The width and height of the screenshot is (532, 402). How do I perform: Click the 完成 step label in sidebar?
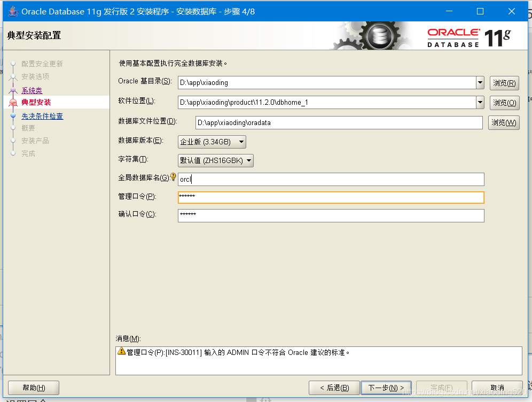tap(28, 154)
